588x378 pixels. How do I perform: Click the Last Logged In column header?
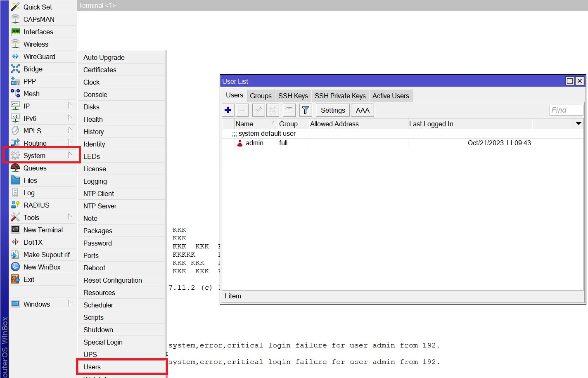pyautogui.click(x=469, y=124)
